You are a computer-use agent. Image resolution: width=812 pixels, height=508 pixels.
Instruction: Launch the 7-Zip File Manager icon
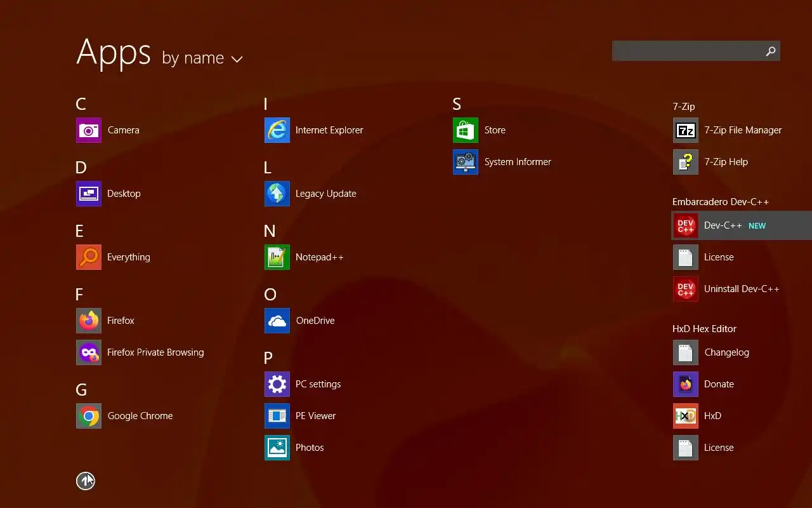point(686,130)
